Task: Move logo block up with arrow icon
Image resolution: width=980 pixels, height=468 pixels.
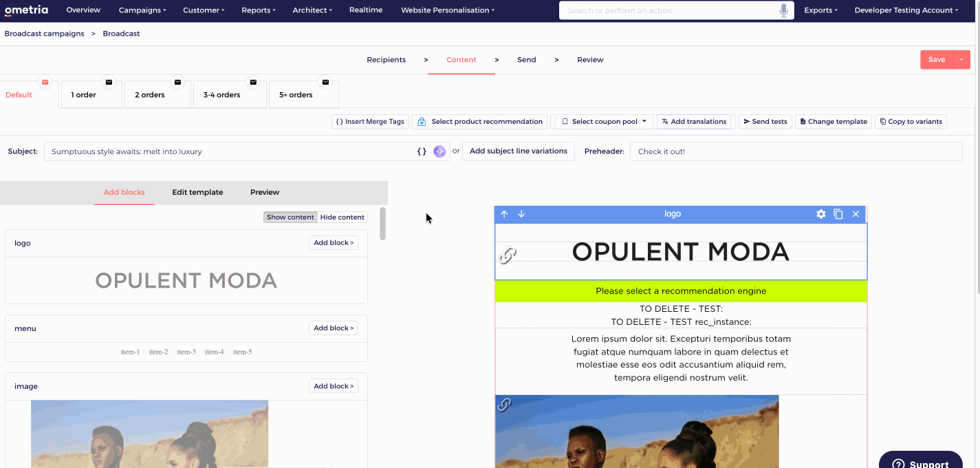Action: coord(504,214)
